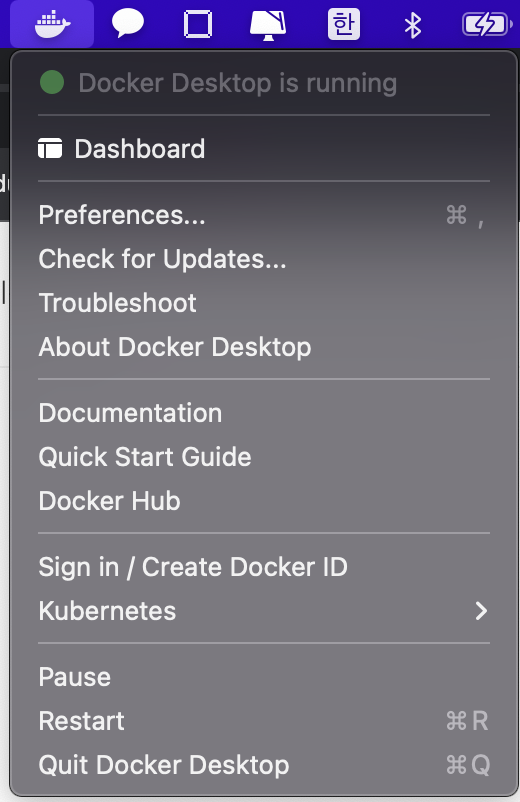Image resolution: width=520 pixels, height=802 pixels.
Task: Select Sign in / Create Docker ID
Action: (x=264, y=567)
